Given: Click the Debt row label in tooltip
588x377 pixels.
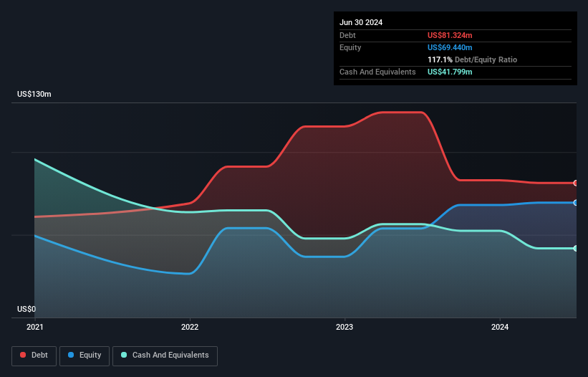Looking at the screenshot, I should click(347, 35).
